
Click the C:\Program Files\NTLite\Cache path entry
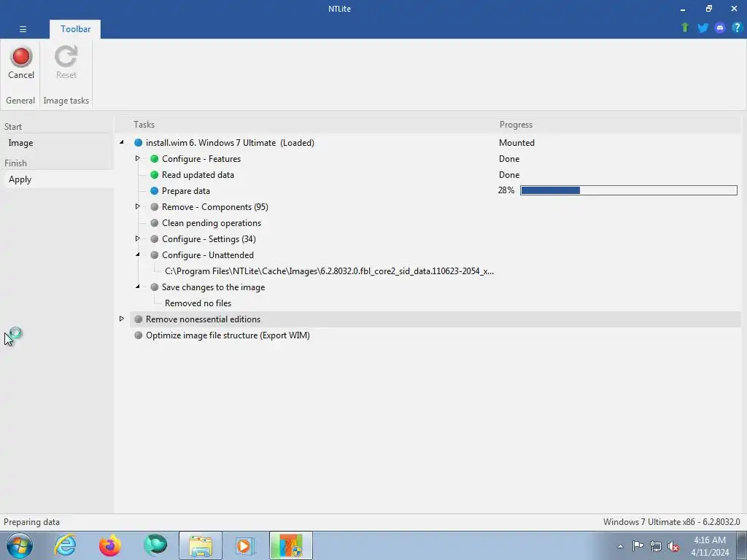329,271
